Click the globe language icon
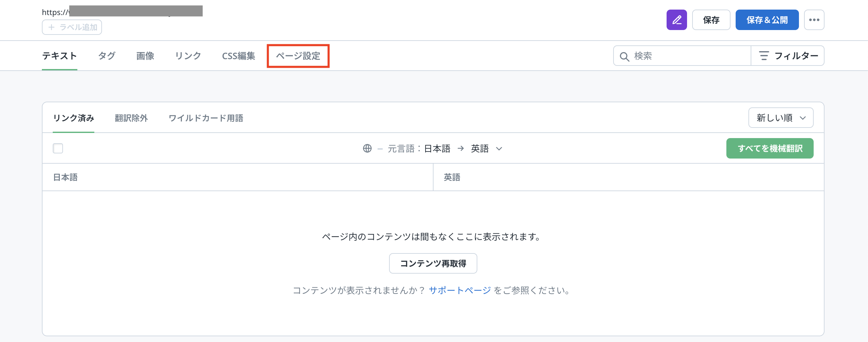Image resolution: width=868 pixels, height=342 pixels. [x=367, y=149]
